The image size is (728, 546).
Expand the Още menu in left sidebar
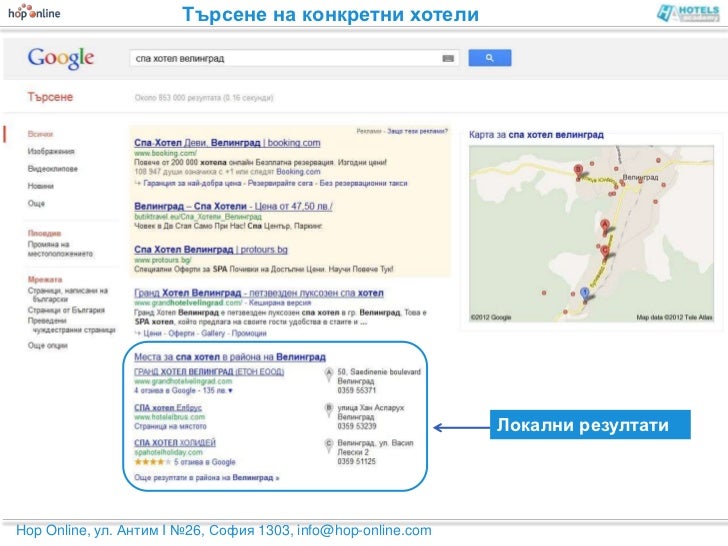(x=36, y=203)
